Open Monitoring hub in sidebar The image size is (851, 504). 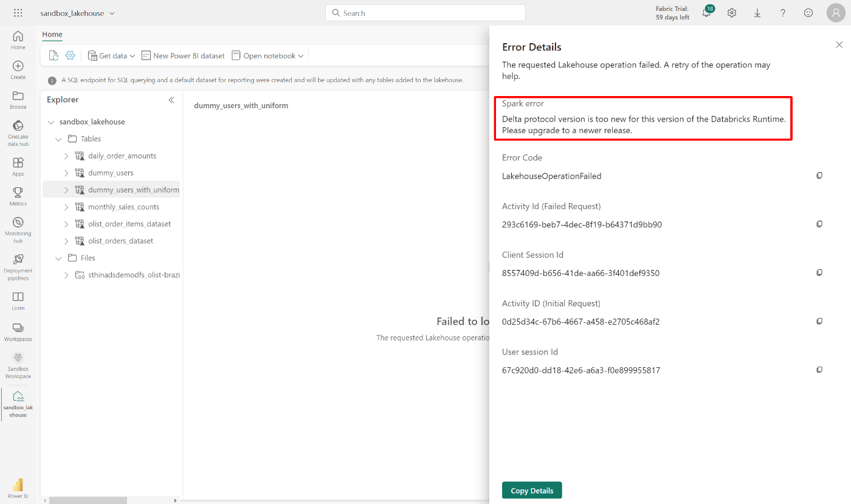coord(18,229)
